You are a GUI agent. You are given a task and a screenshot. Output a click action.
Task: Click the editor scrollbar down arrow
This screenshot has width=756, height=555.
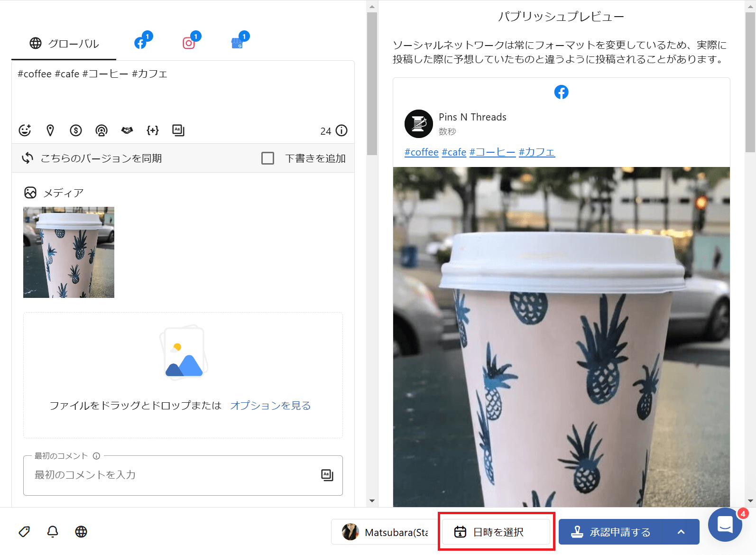pos(372,501)
